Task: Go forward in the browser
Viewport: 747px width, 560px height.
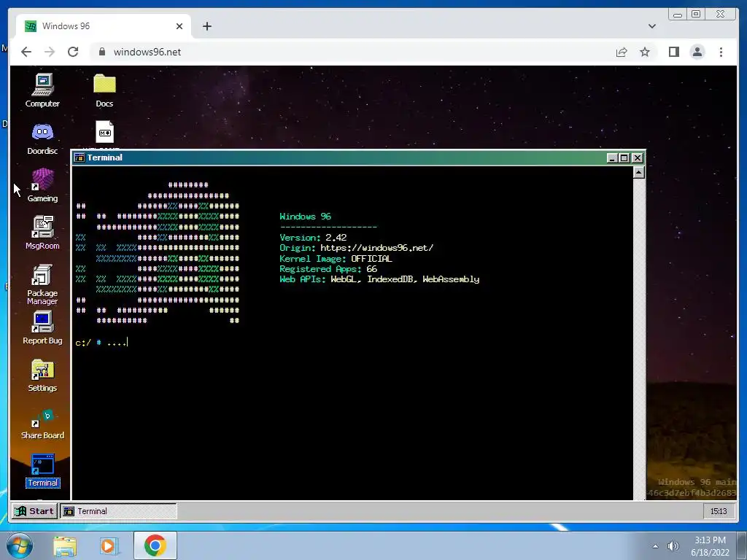Action: 50,52
